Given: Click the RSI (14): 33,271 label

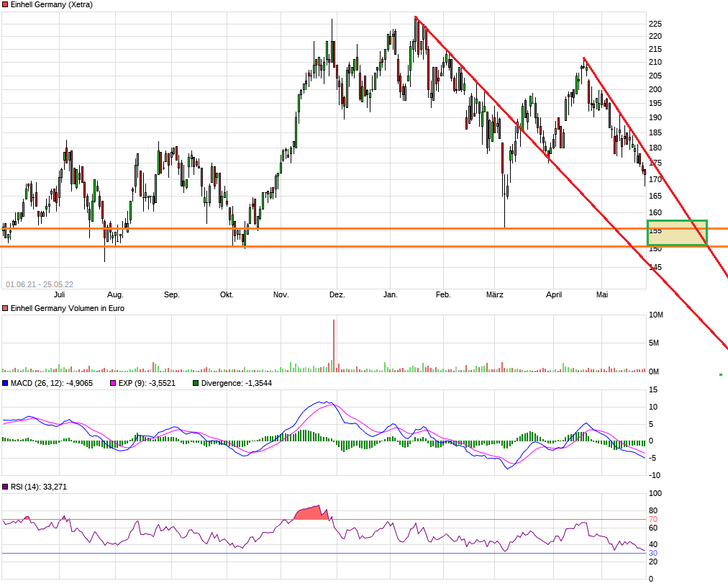Looking at the screenshot, I should [40, 487].
